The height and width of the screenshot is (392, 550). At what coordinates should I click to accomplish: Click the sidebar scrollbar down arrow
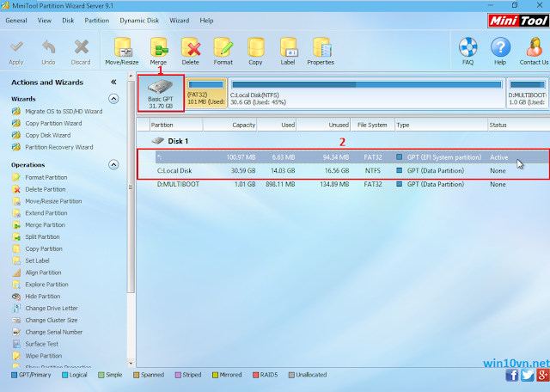[x=131, y=364]
